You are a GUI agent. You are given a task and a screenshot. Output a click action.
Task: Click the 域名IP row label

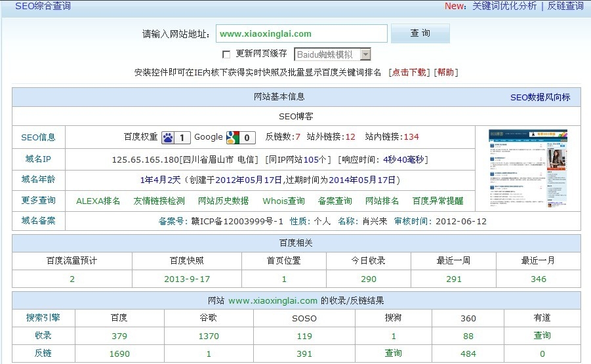(38, 159)
